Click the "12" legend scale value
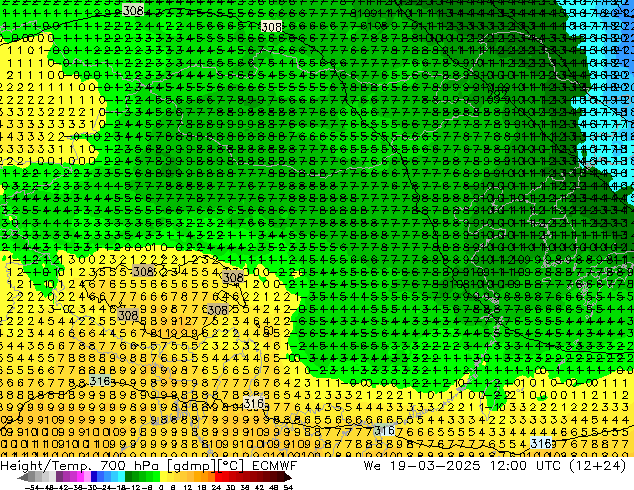 coord(188,488)
